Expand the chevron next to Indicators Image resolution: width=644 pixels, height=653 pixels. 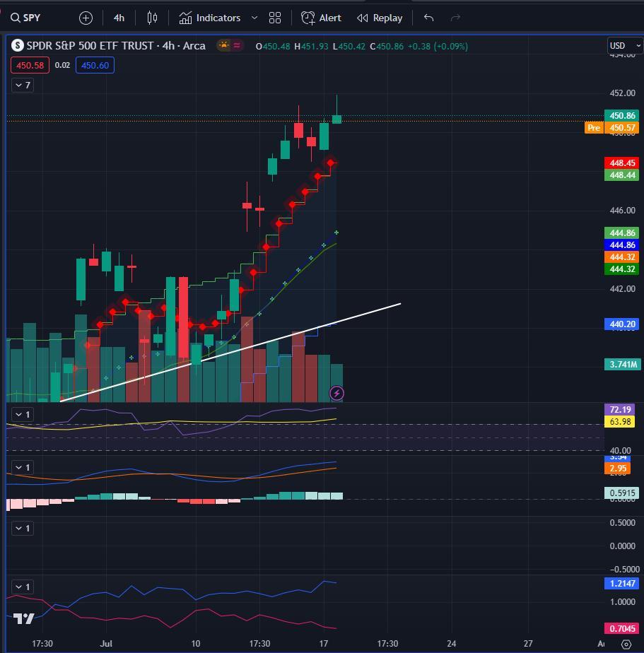tap(254, 18)
